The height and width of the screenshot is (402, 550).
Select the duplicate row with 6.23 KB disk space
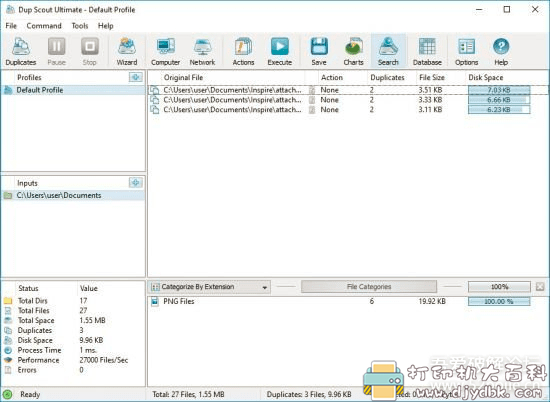point(348,110)
